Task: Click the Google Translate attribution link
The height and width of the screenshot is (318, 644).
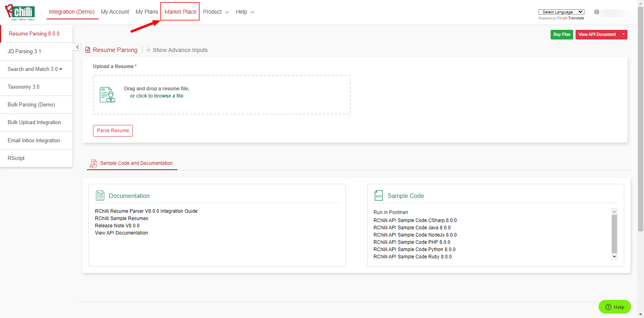Action: pyautogui.click(x=570, y=18)
